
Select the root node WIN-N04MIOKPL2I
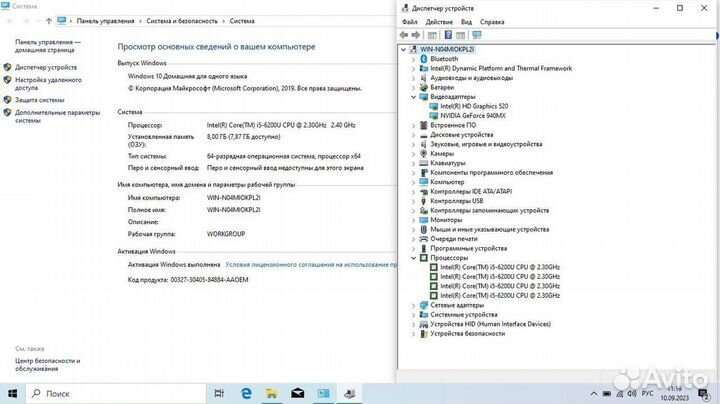(x=447, y=49)
